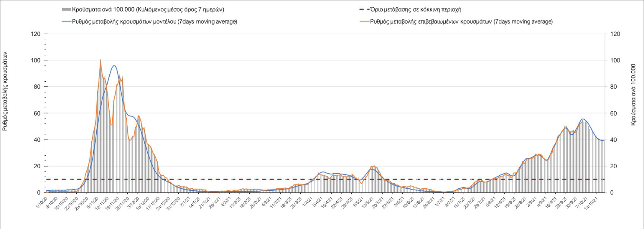This screenshot has height=229, width=644.
Task: Click the blue model line's peak in November 2020
Action: pos(114,65)
